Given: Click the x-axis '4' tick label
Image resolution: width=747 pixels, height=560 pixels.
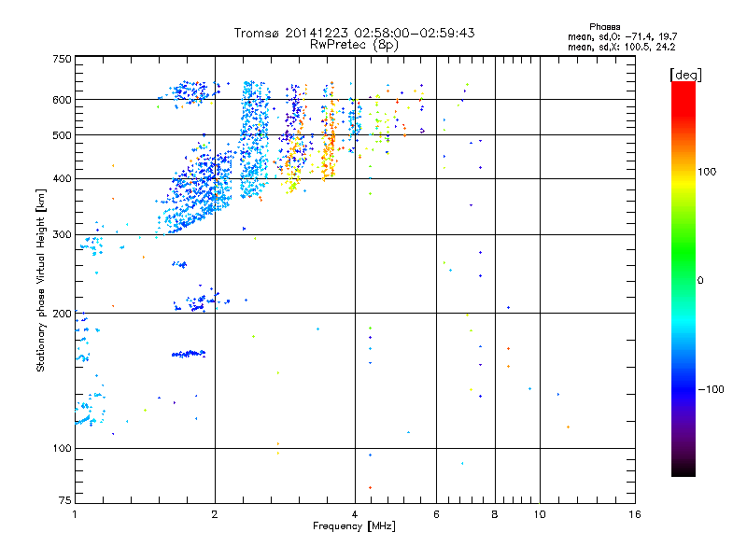Looking at the screenshot, I should [355, 514].
